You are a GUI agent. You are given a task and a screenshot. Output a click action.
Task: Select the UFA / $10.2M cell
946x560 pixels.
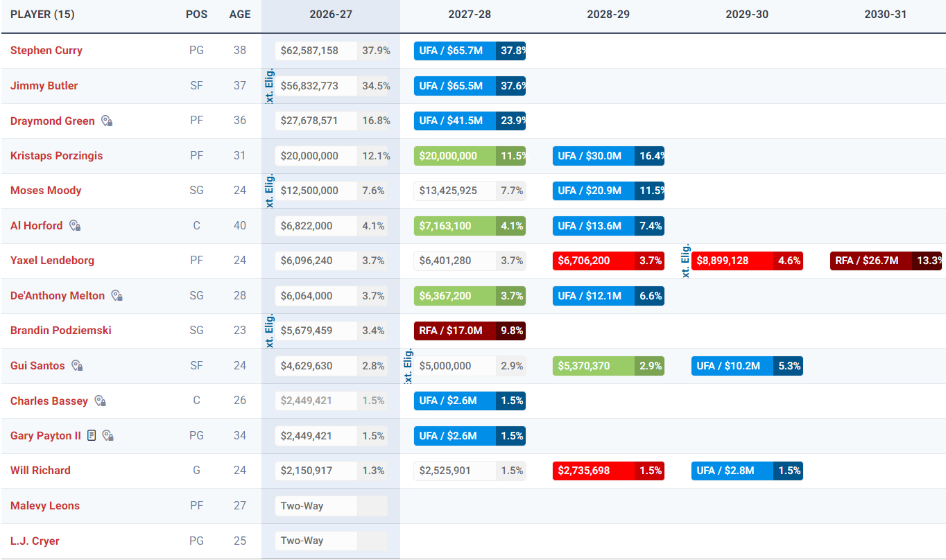click(x=747, y=366)
